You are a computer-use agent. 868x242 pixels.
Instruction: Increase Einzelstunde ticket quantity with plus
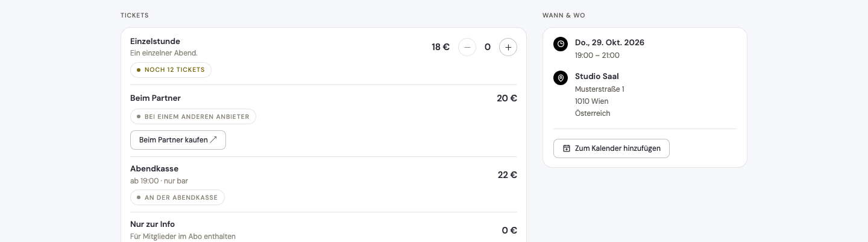coord(508,47)
